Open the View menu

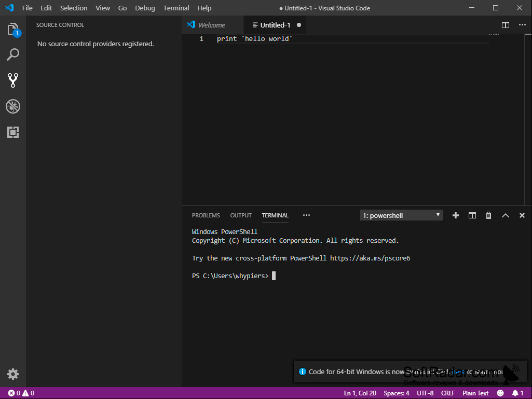(102, 8)
